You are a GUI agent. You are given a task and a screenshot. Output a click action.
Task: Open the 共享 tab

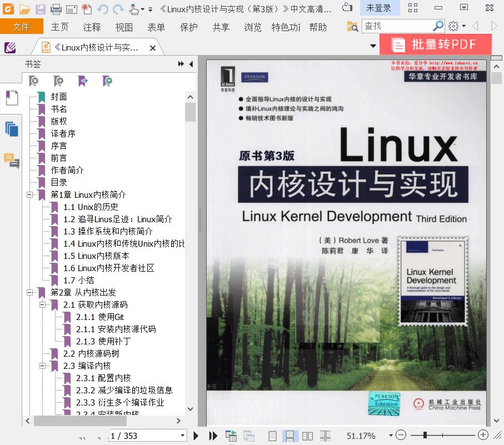[x=221, y=27]
